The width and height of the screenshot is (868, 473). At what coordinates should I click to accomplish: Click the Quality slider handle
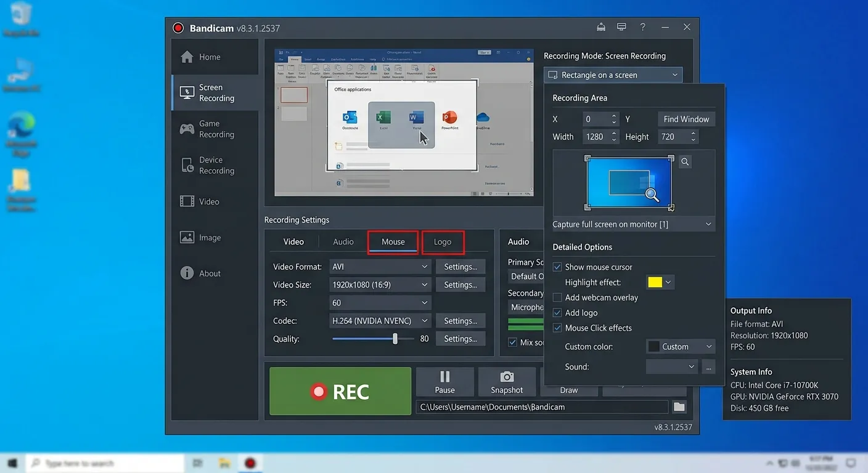[x=395, y=339]
